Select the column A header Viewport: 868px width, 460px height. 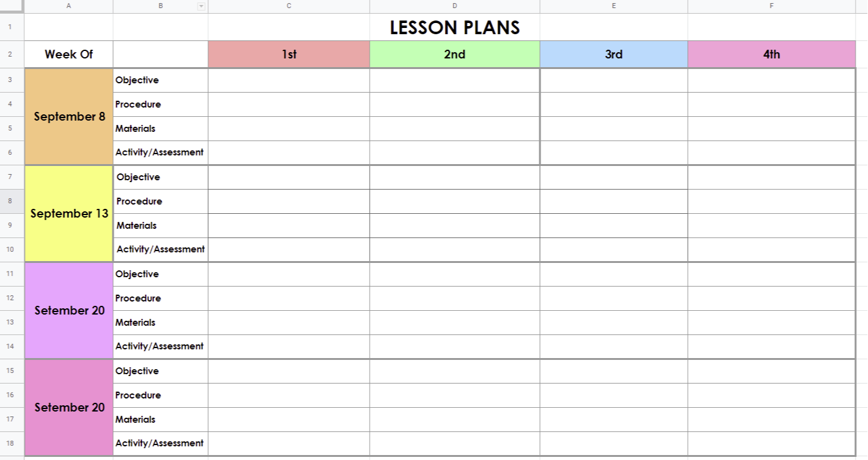click(68, 6)
